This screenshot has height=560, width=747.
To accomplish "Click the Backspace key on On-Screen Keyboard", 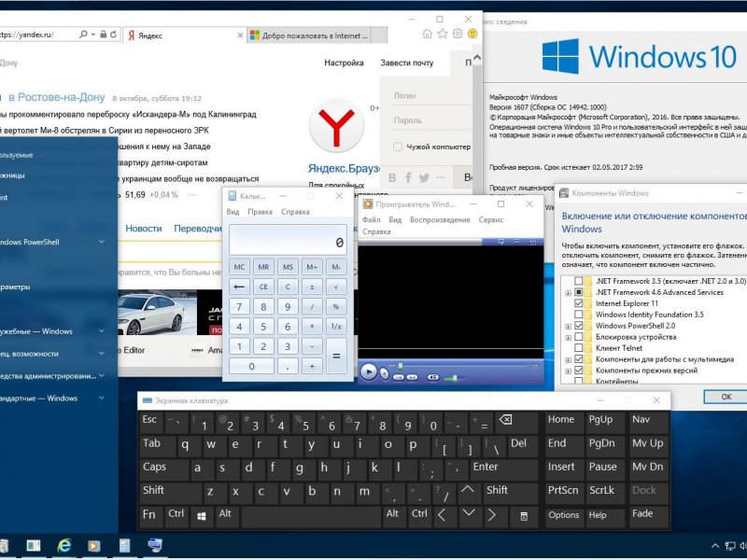I will tap(517, 422).
